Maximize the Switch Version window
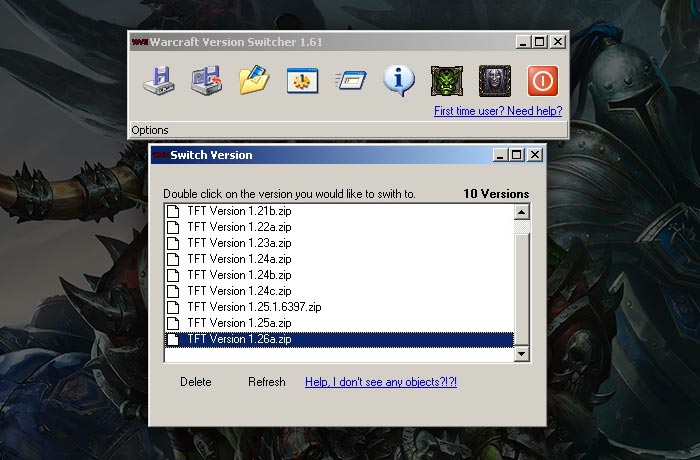 coord(517,155)
